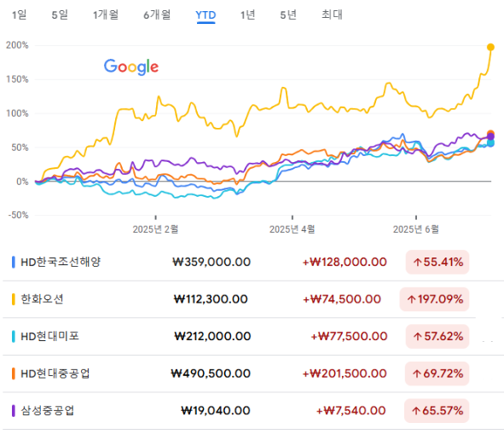Click the price ₩490,500.00
504x440 pixels.
point(211,373)
